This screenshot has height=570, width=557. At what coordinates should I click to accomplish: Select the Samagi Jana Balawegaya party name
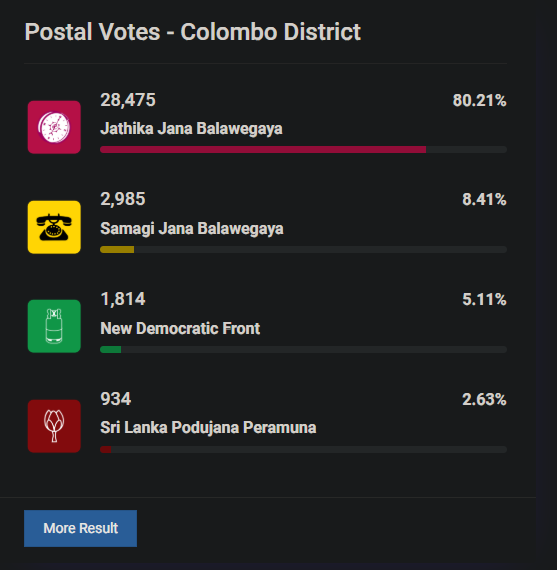(x=192, y=229)
